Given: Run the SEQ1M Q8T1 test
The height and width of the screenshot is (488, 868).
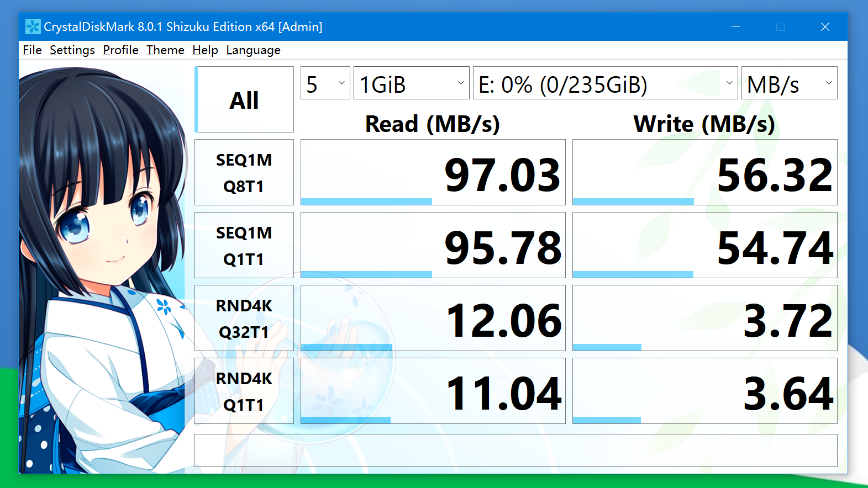Looking at the screenshot, I should click(244, 172).
